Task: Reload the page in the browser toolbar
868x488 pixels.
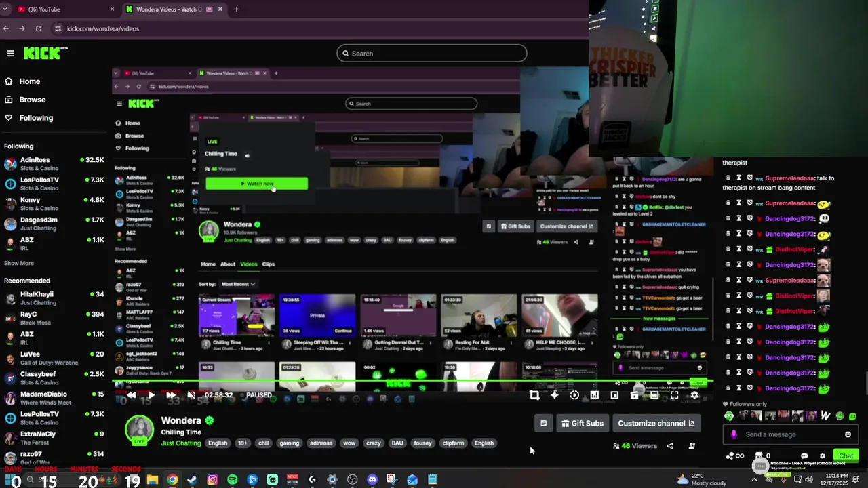Action: (x=39, y=28)
